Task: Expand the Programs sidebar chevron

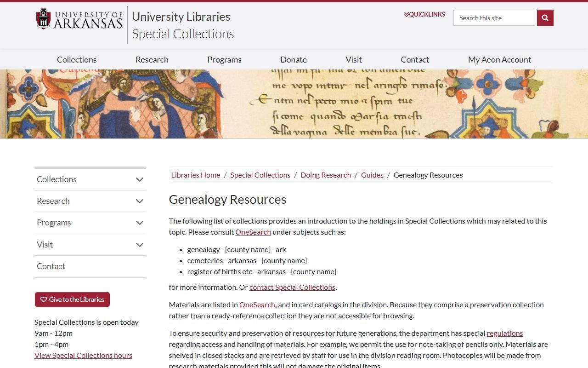Action: [140, 223]
